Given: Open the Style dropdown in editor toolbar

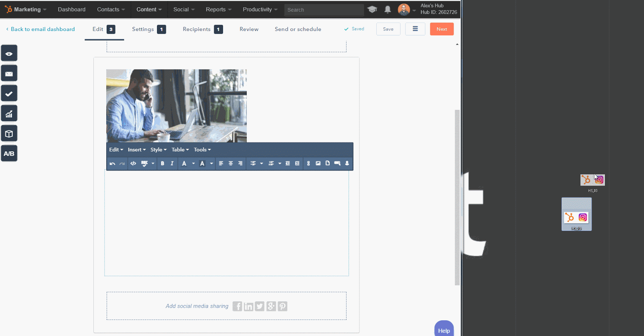Looking at the screenshot, I should click(x=158, y=150).
